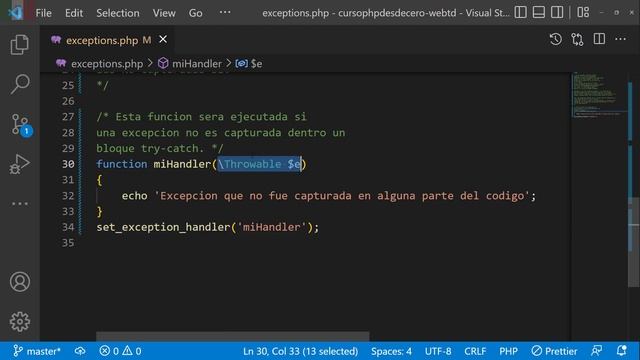
Task: Open the Edit menu
Action: [x=74, y=13]
